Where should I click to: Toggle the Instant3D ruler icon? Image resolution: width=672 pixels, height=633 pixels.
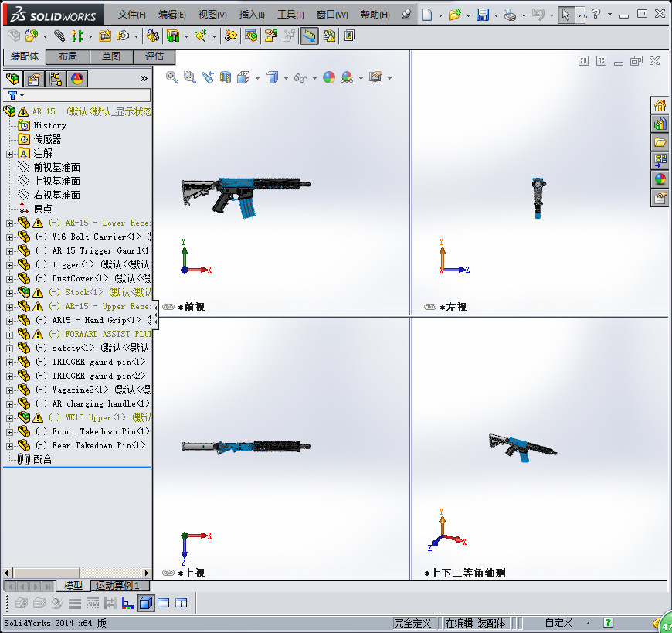click(x=309, y=36)
